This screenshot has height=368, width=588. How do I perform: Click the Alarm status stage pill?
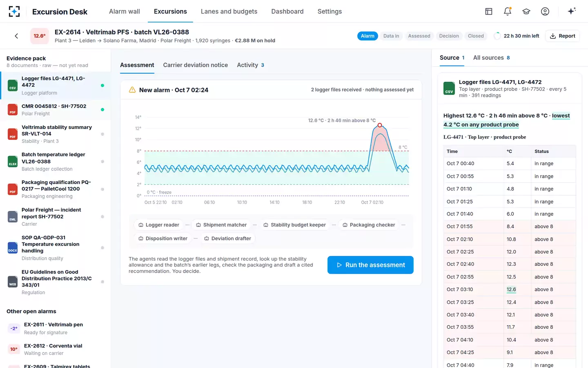pos(367,36)
